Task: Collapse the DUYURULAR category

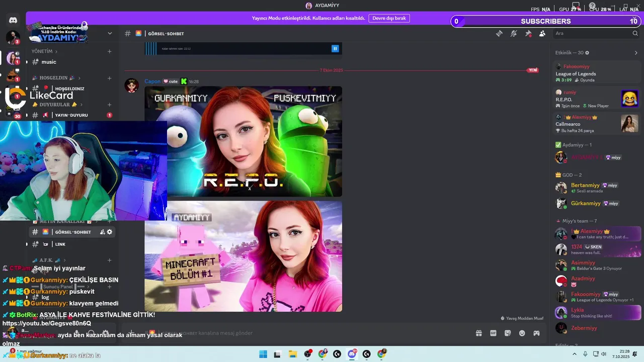Action: 58,105
